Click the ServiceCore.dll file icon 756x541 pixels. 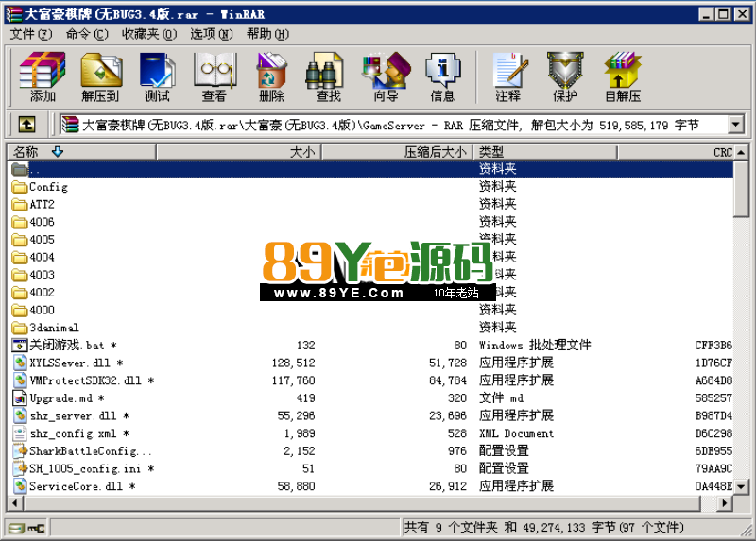coord(19,486)
